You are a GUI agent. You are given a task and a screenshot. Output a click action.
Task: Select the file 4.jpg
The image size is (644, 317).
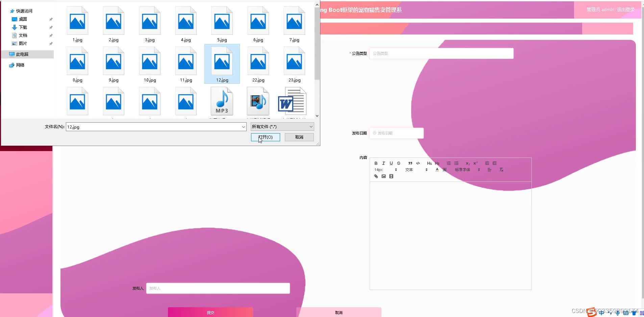click(x=186, y=24)
